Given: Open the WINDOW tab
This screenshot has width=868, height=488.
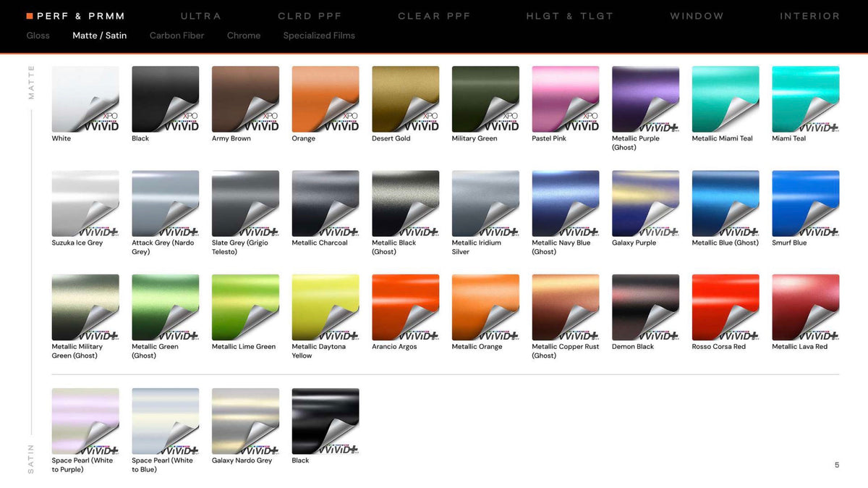Looking at the screenshot, I should click(697, 16).
